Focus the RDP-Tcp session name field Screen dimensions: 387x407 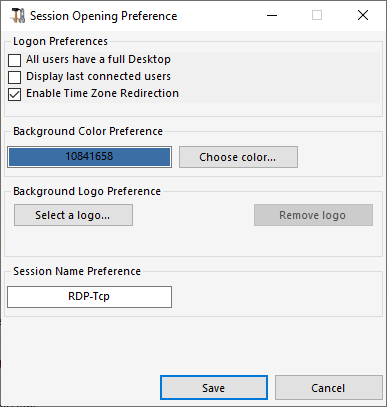[89, 297]
